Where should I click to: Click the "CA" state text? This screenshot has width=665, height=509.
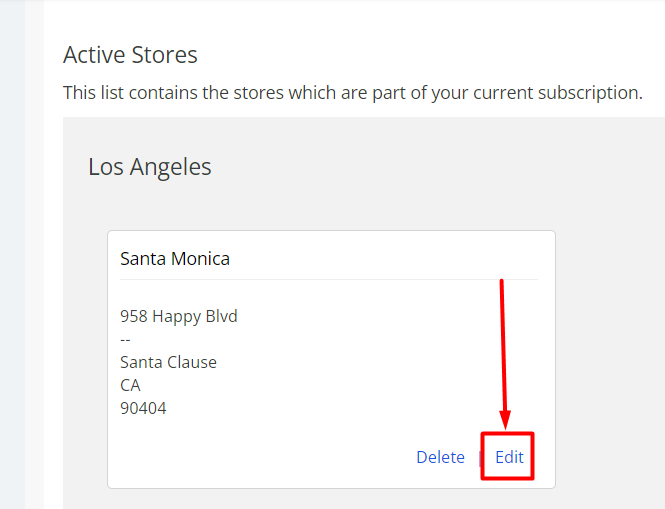[x=130, y=385]
